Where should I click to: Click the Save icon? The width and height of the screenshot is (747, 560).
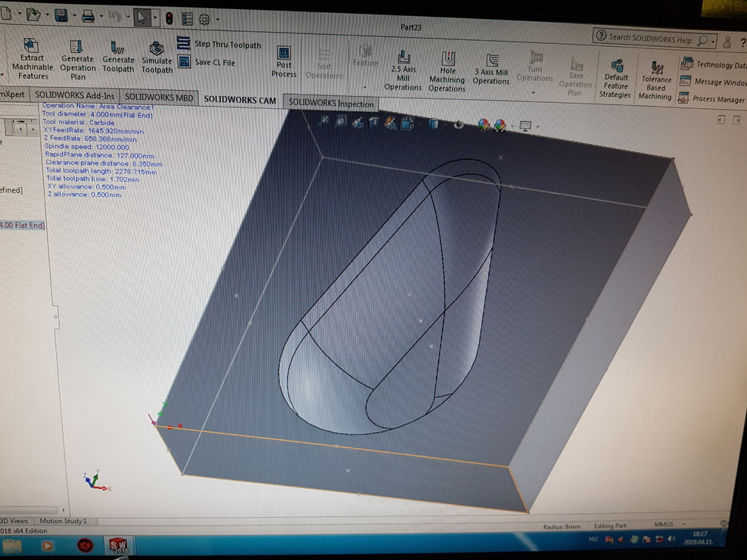[x=61, y=16]
